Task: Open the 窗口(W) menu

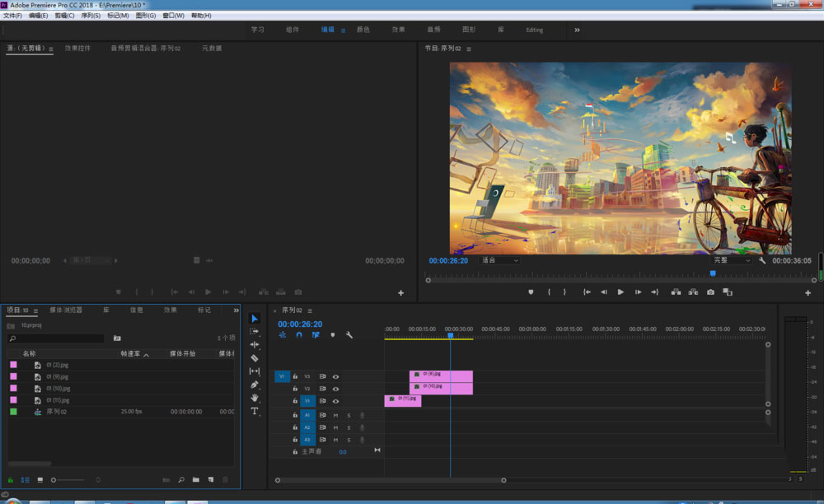Action: (x=173, y=16)
